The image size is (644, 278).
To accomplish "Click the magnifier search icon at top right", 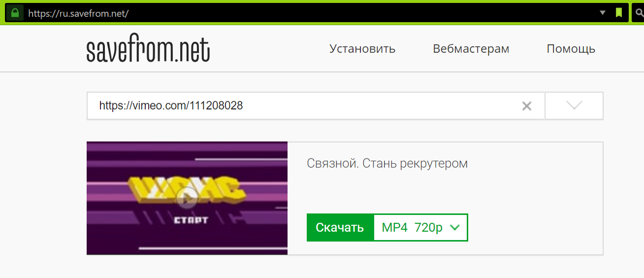I will coord(639,13).
